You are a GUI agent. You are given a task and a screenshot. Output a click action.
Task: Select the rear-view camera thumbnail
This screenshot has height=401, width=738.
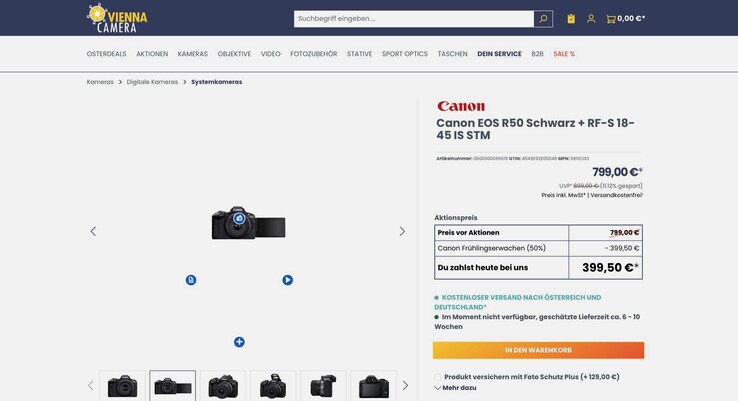click(373, 386)
